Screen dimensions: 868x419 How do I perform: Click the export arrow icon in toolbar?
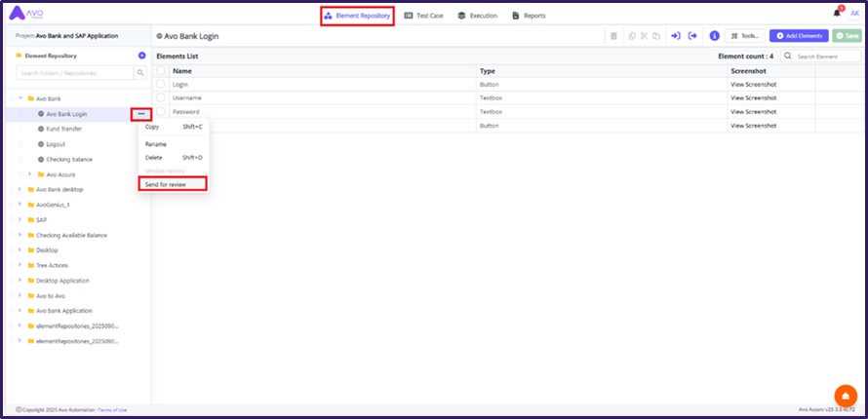click(692, 36)
